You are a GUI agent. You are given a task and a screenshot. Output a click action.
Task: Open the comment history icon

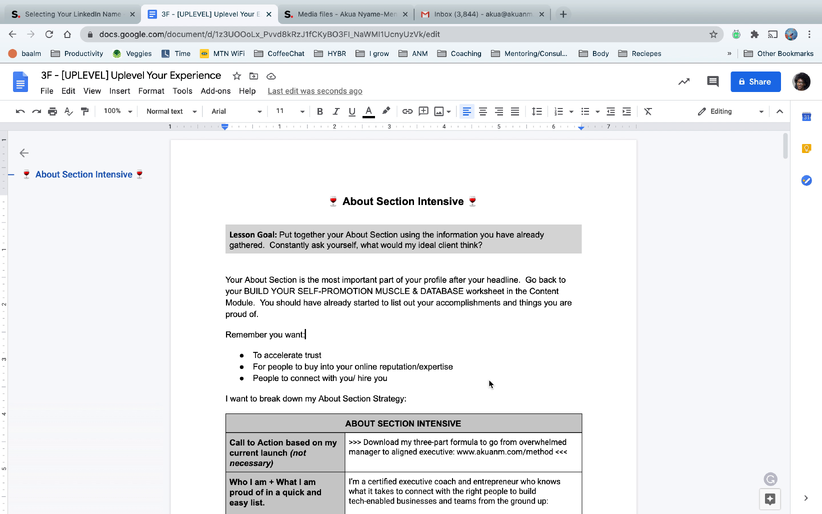(712, 81)
